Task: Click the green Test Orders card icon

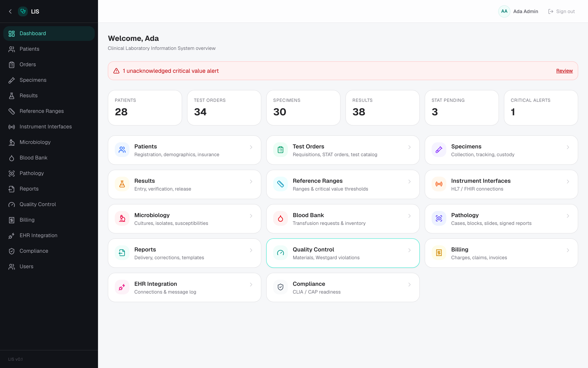Action: coord(280,150)
